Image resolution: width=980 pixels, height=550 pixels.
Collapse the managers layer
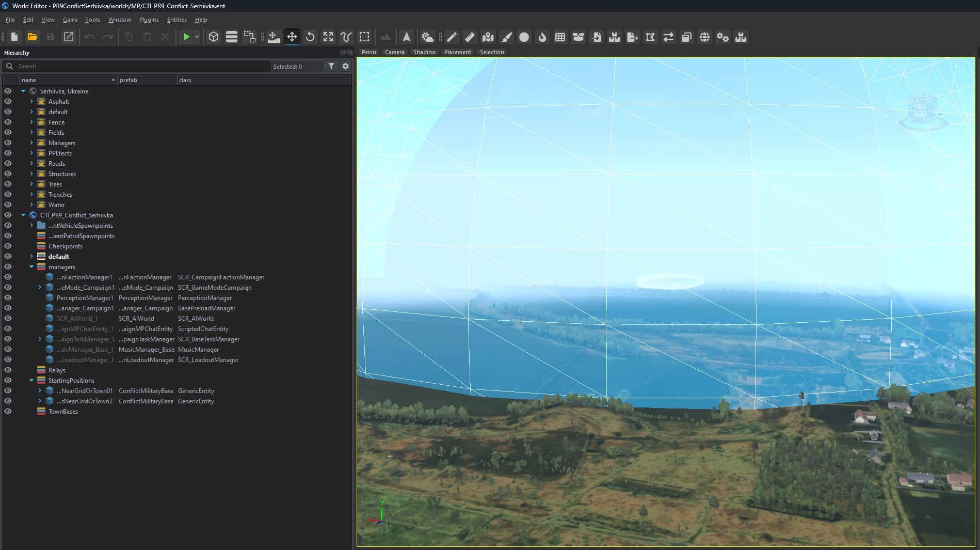[x=31, y=267]
